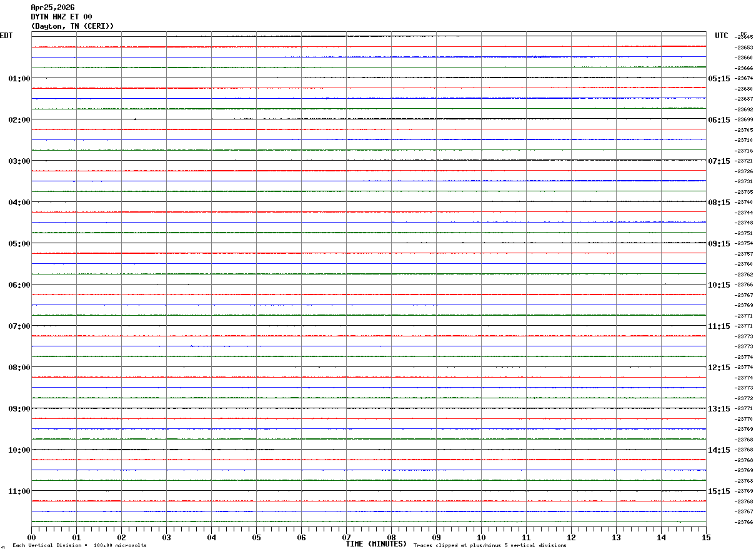Click the DC offset value '-23751'
This screenshot has width=756, height=554.
click(744, 233)
